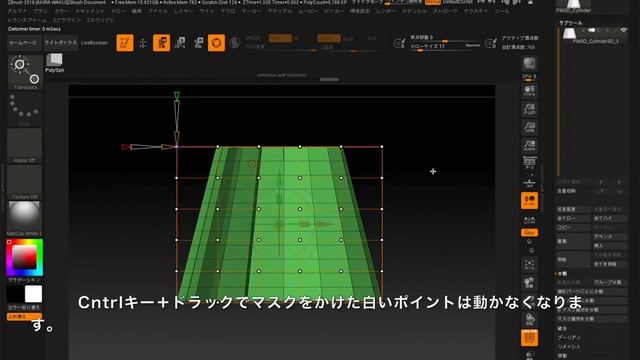Screen dimensions: 640x360
Task: Collapse the 分割 section
Action: pos(562,273)
